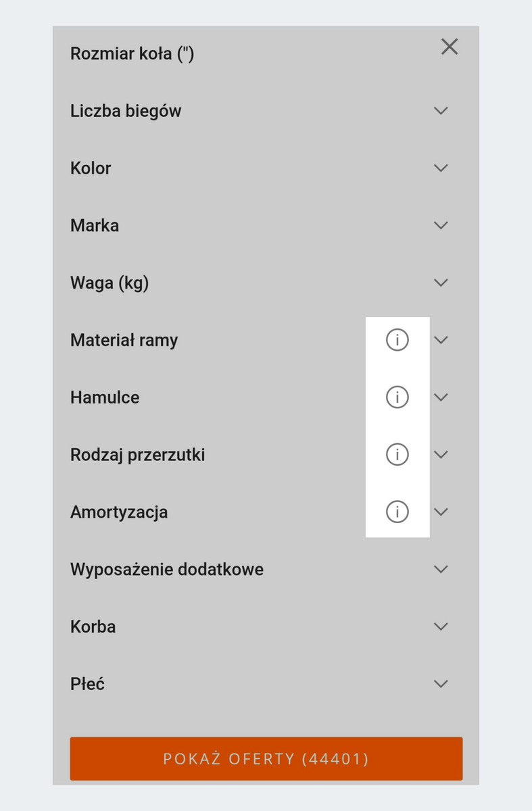Expand the Liczba biegów filter section

(x=441, y=111)
